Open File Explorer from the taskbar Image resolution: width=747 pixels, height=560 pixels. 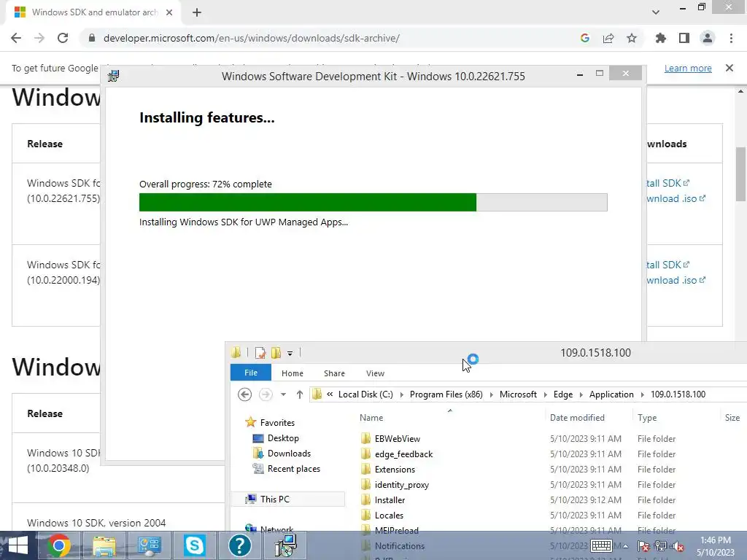(x=104, y=545)
